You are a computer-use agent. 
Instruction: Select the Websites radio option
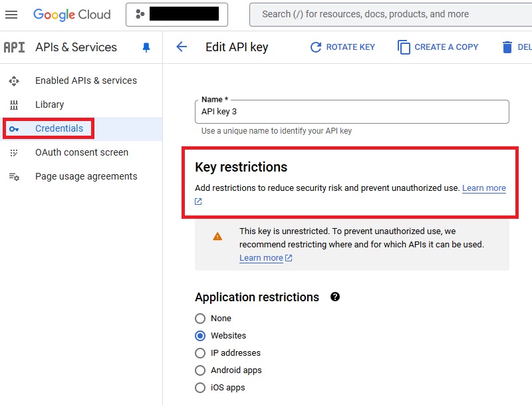(x=200, y=336)
